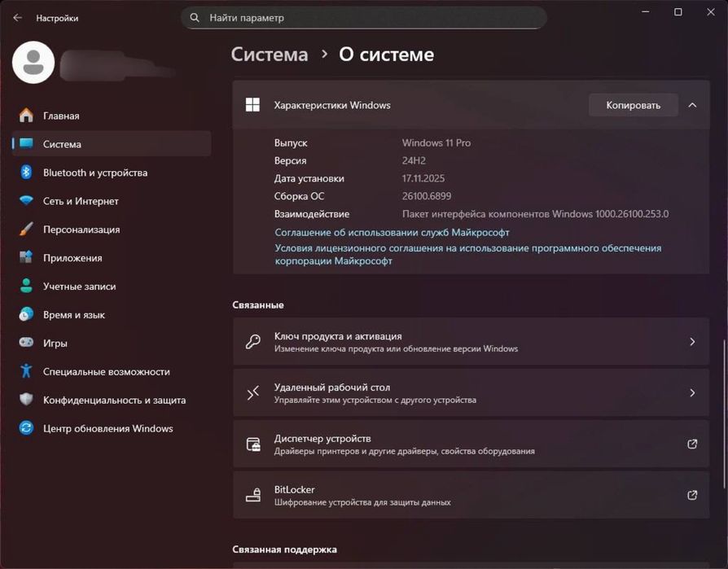
Task: Open Удаленный рабочий стол chevron
Action: pyautogui.click(x=692, y=393)
